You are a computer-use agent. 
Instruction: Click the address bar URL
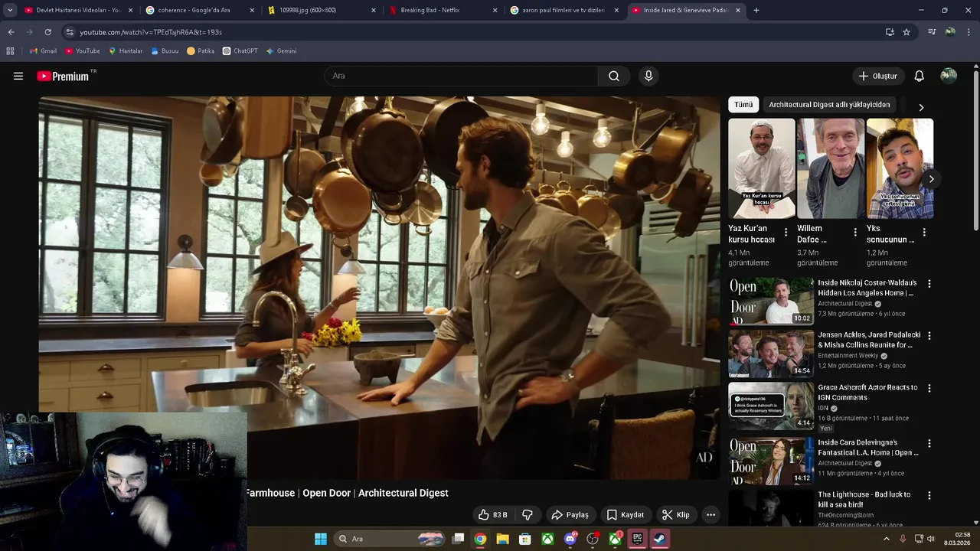pos(151,32)
